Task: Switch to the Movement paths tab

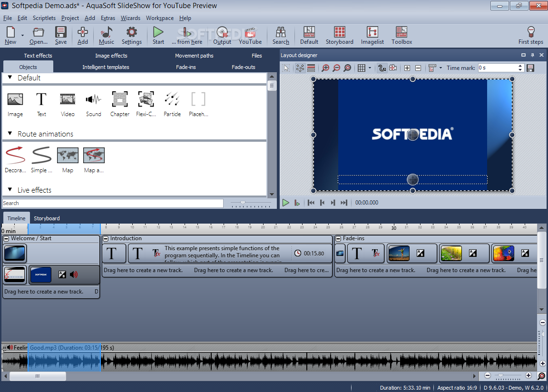Action: (194, 56)
